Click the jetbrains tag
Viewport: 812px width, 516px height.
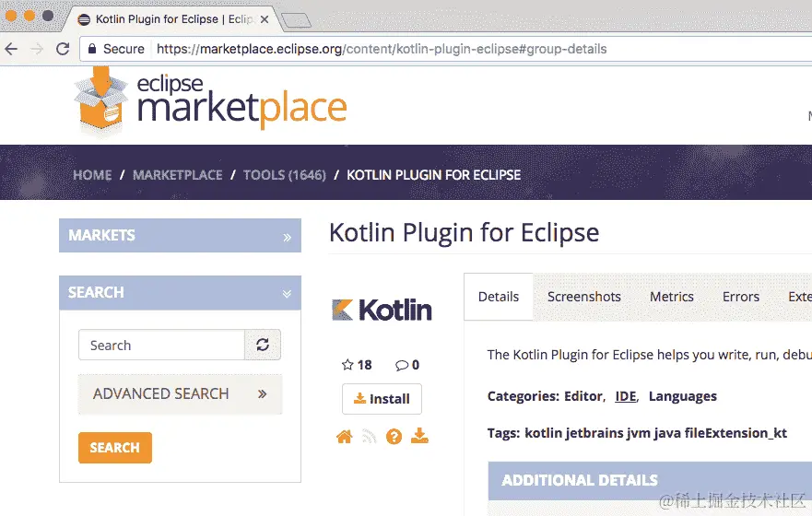pos(594,433)
